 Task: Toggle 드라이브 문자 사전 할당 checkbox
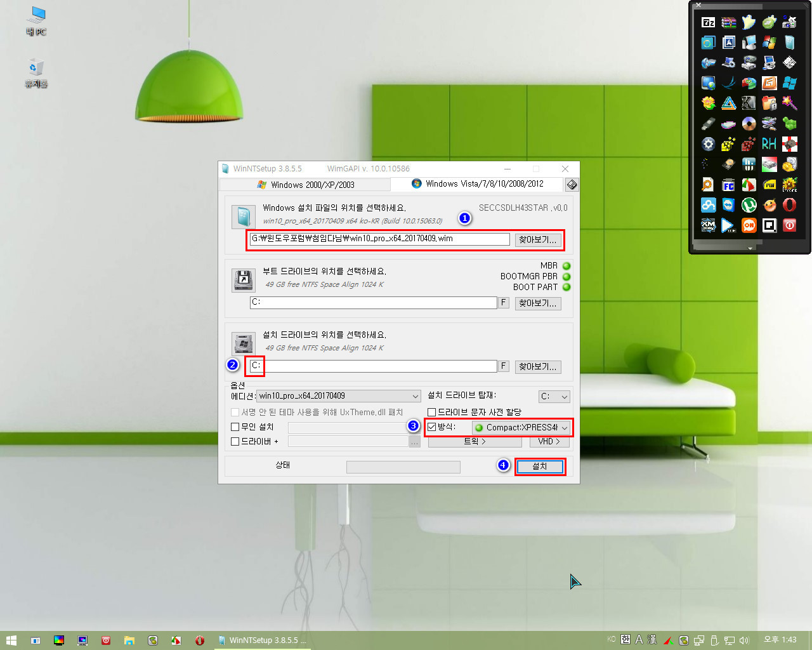(432, 412)
